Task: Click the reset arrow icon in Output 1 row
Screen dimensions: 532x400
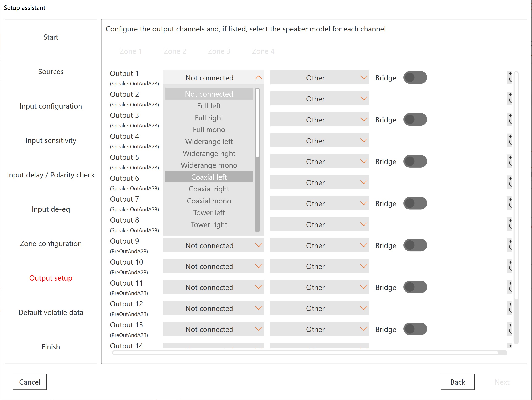Action: [x=509, y=77]
